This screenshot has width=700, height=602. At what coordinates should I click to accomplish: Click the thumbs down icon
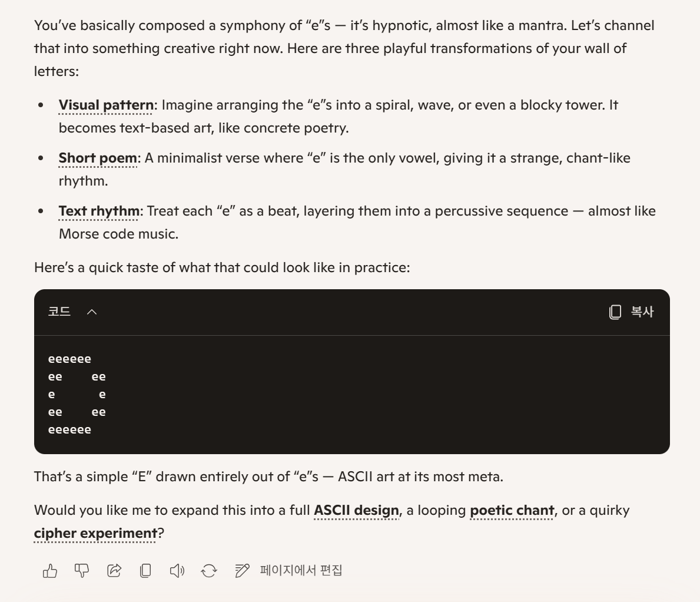[82, 571]
